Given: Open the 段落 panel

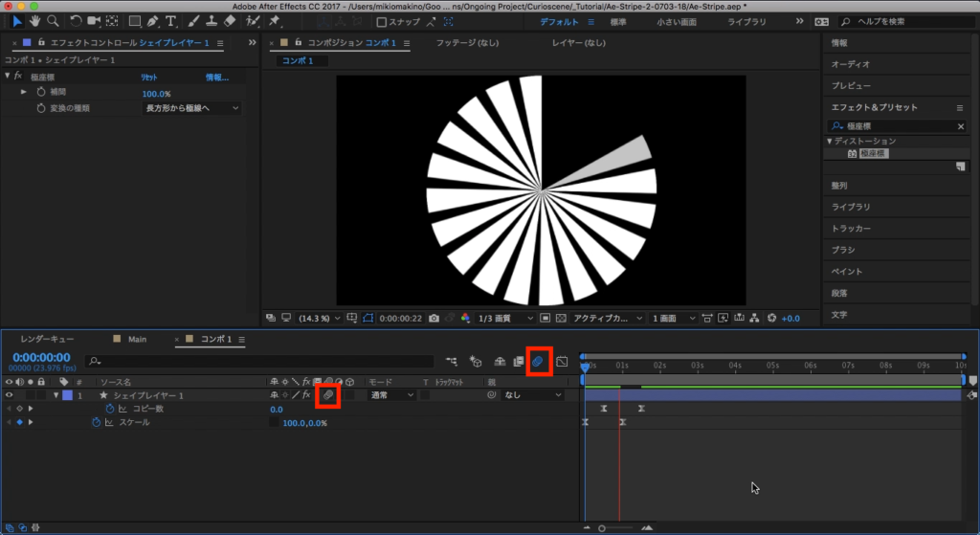Looking at the screenshot, I should tap(838, 294).
